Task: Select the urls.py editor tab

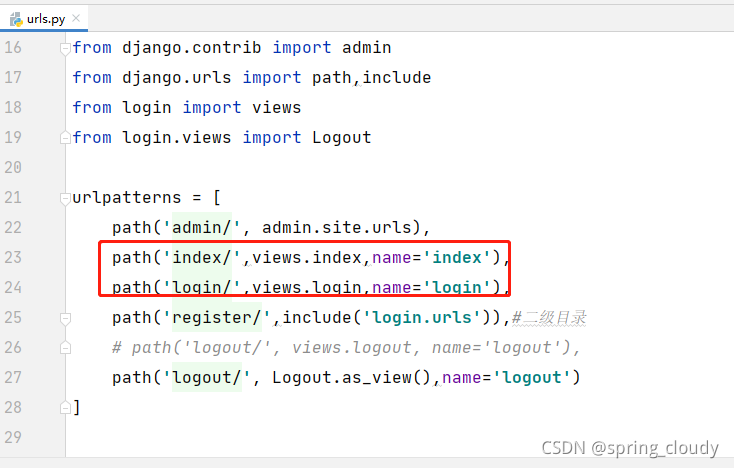Action: click(x=44, y=19)
